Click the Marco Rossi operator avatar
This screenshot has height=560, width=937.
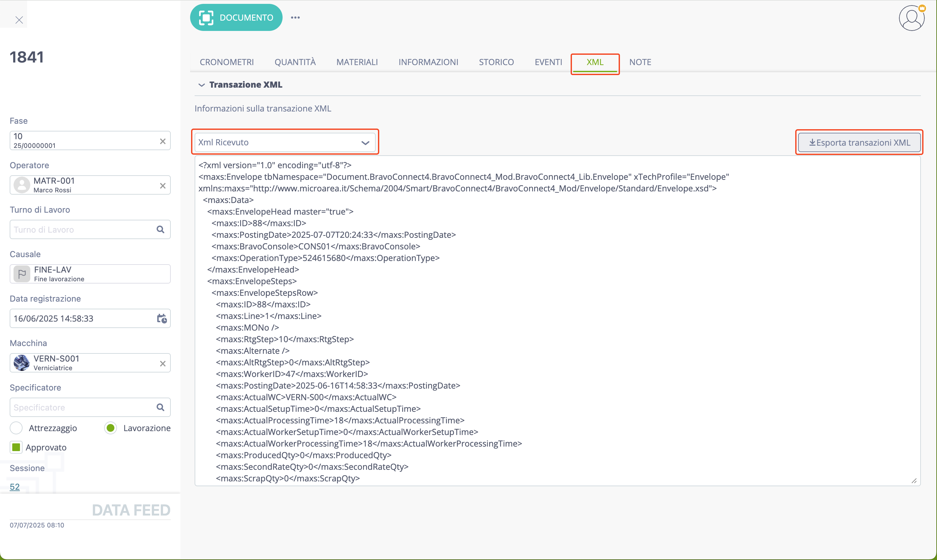pyautogui.click(x=22, y=185)
